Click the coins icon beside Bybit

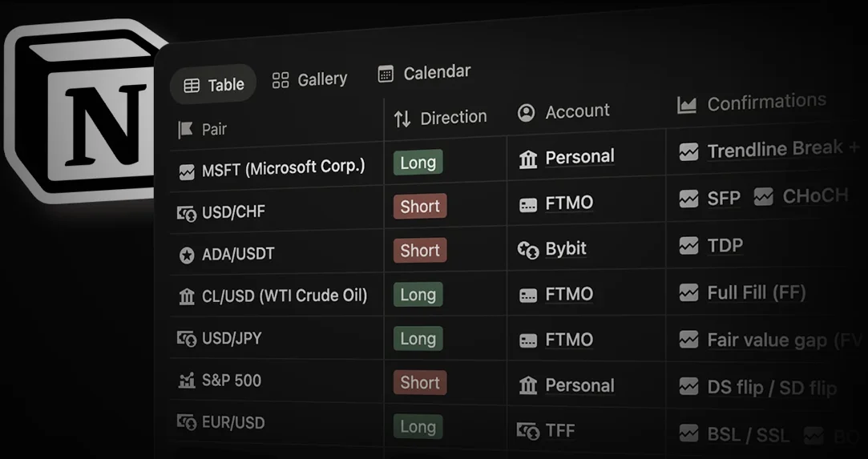click(x=528, y=251)
